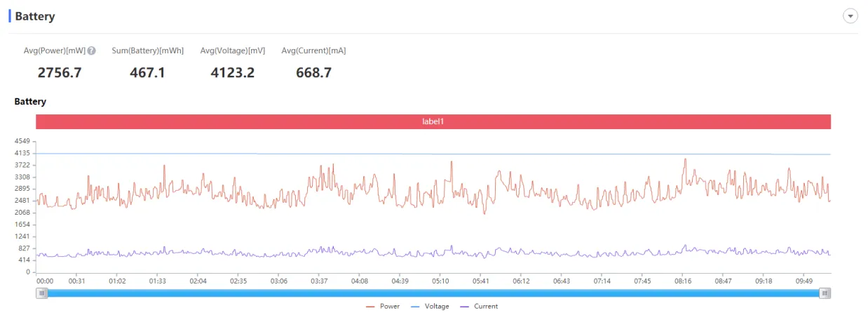Collapse the Battery section with the arrow button

pyautogui.click(x=850, y=16)
